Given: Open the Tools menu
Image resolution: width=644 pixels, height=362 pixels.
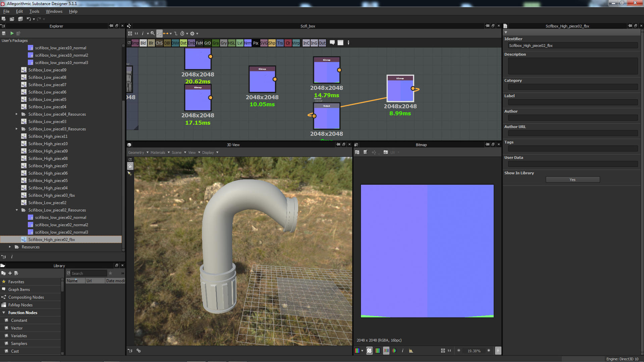Looking at the screenshot, I should coord(34,11).
